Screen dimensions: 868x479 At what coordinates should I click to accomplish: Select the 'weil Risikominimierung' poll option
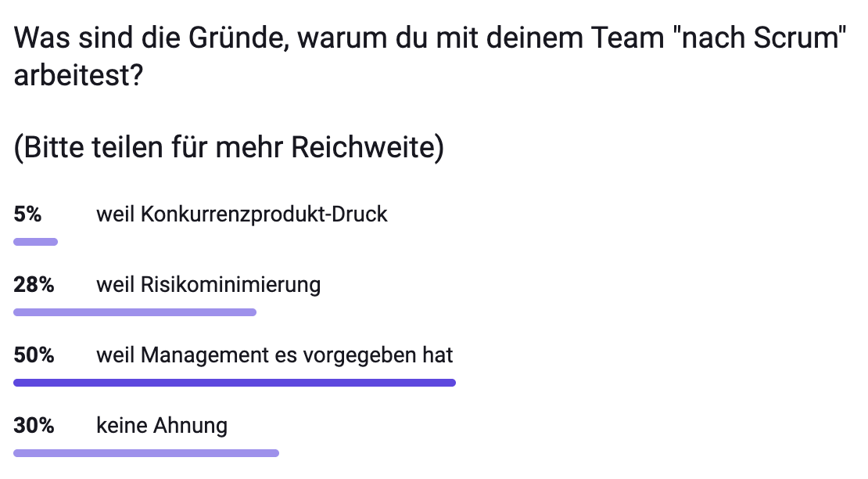click(208, 285)
